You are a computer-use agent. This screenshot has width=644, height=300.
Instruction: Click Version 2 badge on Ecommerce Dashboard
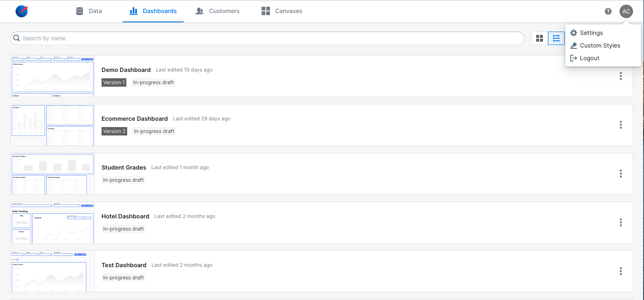(114, 131)
